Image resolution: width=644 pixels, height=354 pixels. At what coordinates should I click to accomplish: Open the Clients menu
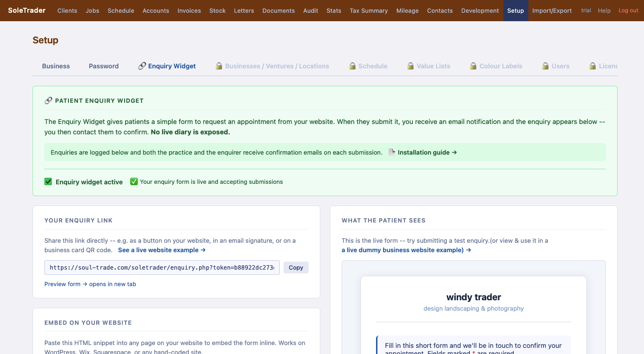pyautogui.click(x=67, y=10)
